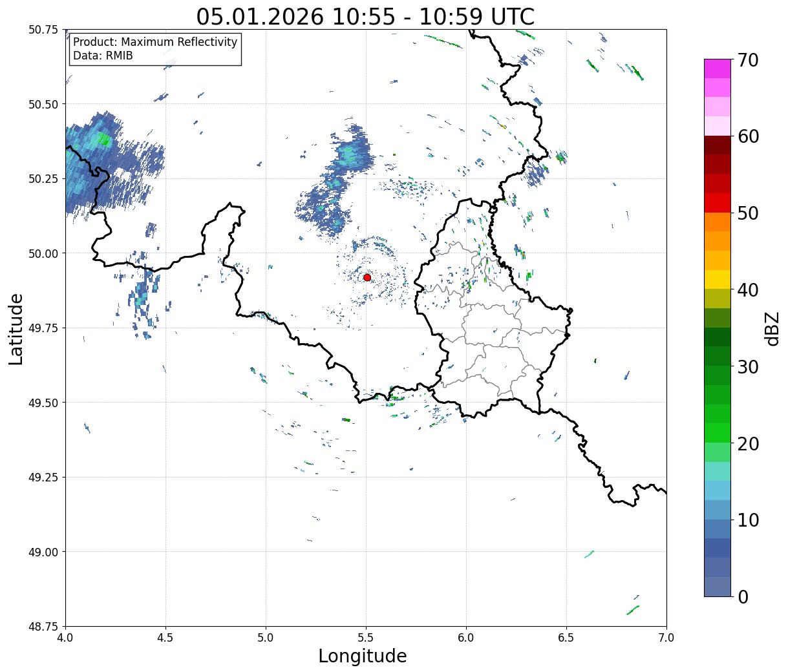Click the colorbar tick label 0
788x672 pixels.
click(743, 596)
